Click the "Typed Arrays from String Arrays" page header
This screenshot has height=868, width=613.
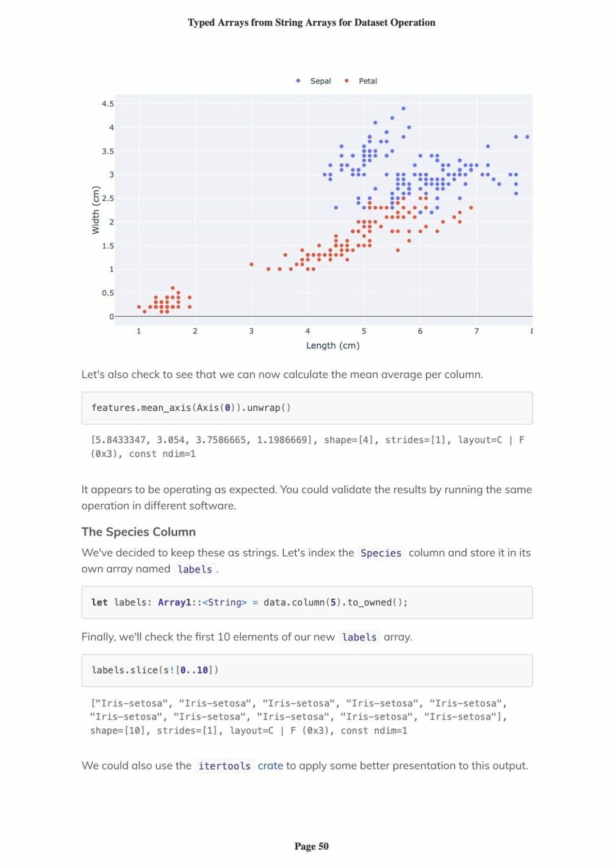coord(311,23)
